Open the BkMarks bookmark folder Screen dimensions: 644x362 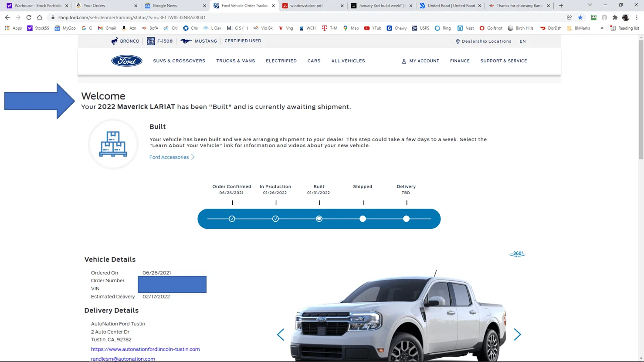coord(578,28)
